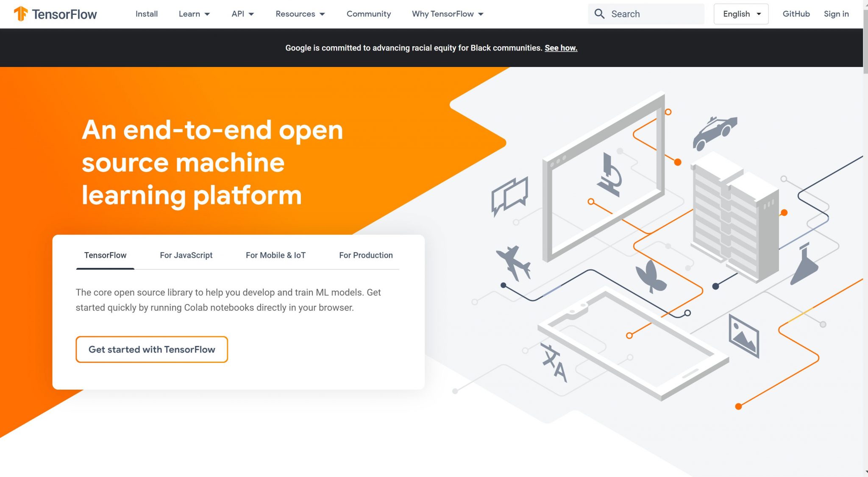Viewport: 868px width, 477px height.
Task: Click the core open source library description
Action: pos(228,300)
